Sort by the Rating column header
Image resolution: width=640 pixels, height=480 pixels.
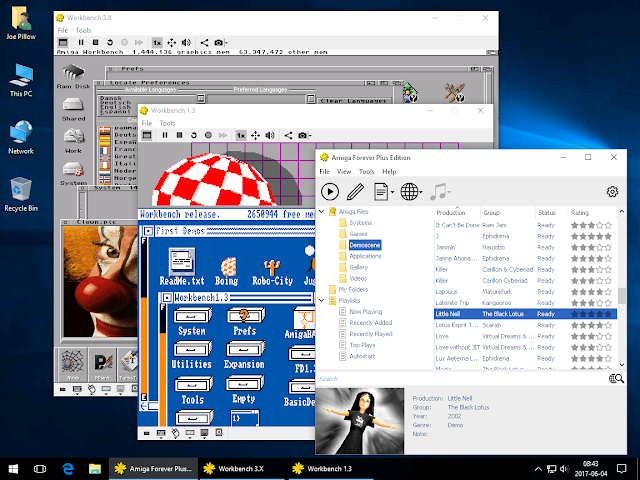592,213
